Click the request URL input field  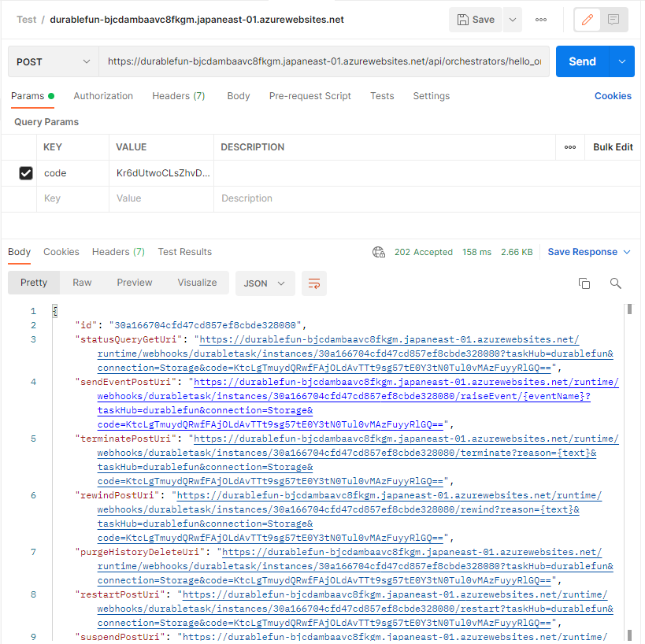click(x=324, y=61)
